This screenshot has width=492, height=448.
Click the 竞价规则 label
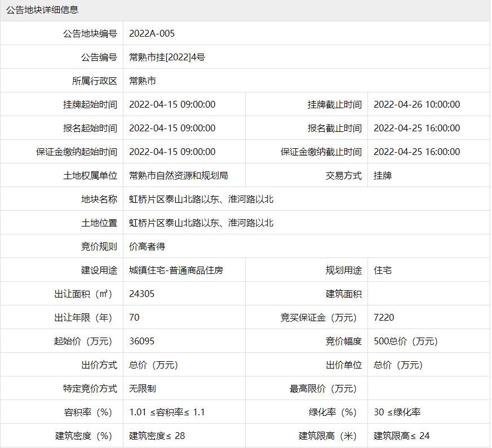point(99,247)
